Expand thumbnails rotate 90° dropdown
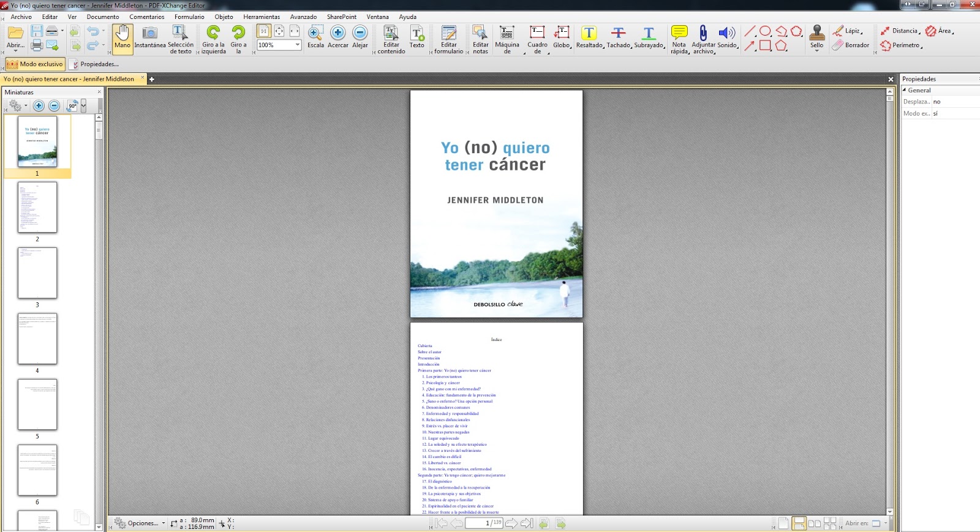 83,106
